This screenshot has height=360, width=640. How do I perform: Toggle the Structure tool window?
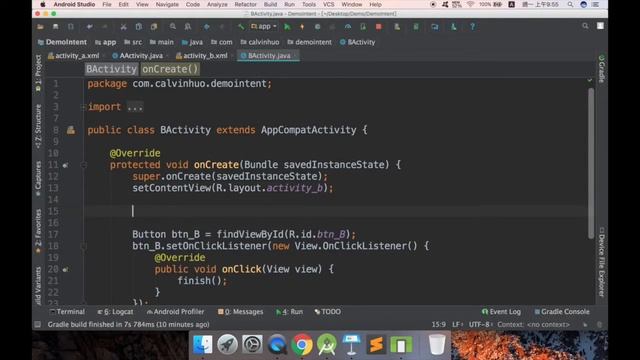[38, 126]
